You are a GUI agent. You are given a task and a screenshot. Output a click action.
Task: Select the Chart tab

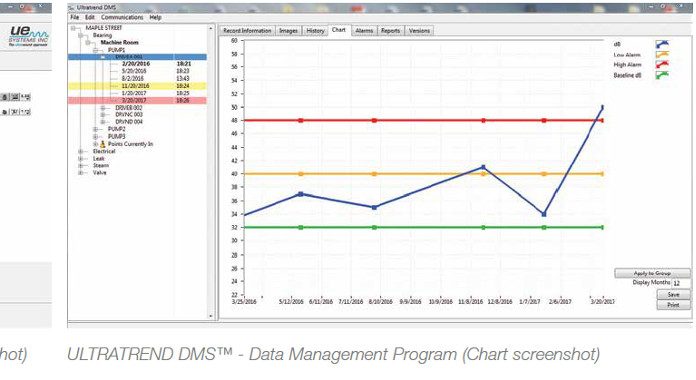[339, 30]
